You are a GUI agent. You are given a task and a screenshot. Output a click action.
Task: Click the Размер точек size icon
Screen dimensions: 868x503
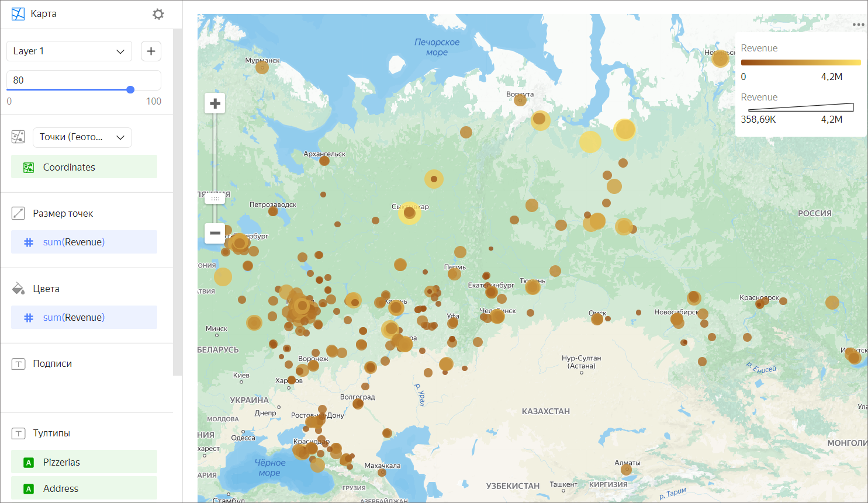18,213
